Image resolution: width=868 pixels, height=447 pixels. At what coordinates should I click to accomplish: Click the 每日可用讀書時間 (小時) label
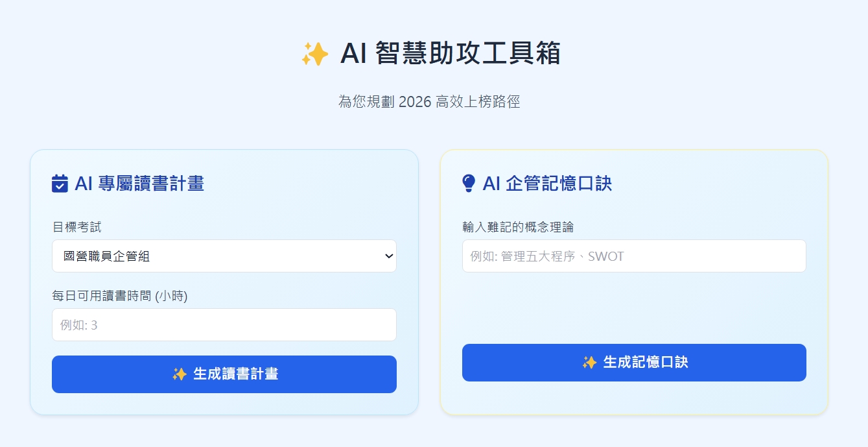click(x=119, y=296)
